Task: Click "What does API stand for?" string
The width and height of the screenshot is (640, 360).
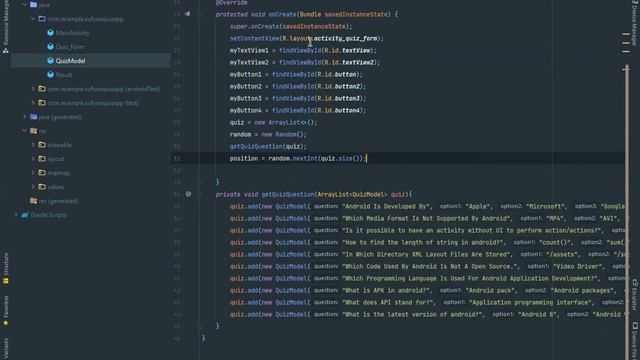Action: coord(388,302)
